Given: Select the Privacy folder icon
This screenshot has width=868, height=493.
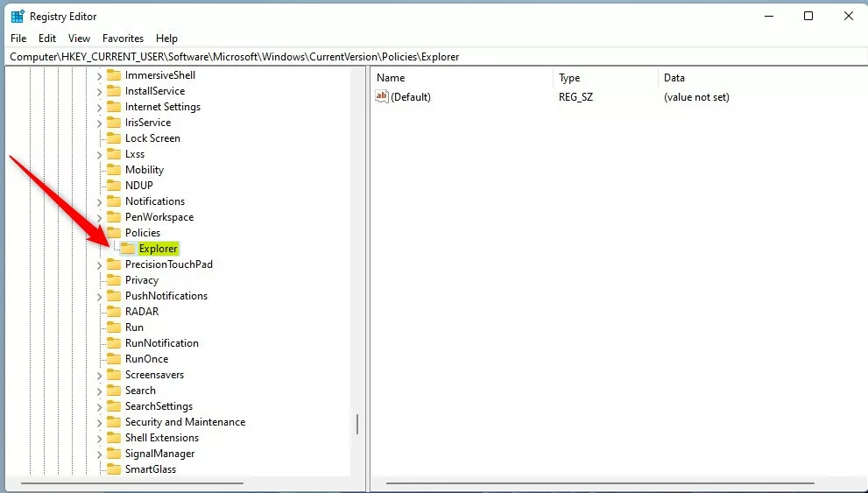Looking at the screenshot, I should pyautogui.click(x=114, y=280).
